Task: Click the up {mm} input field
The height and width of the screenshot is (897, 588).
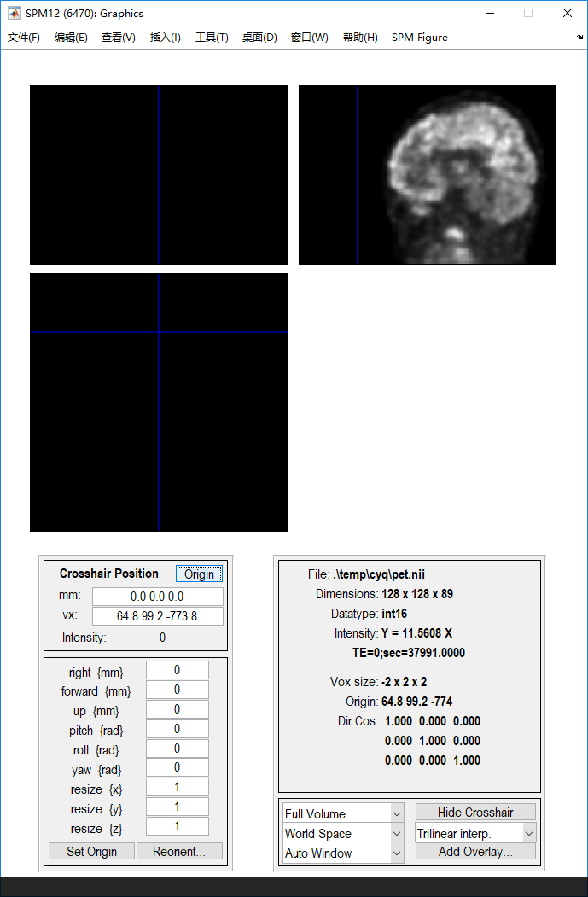Action: tap(178, 708)
